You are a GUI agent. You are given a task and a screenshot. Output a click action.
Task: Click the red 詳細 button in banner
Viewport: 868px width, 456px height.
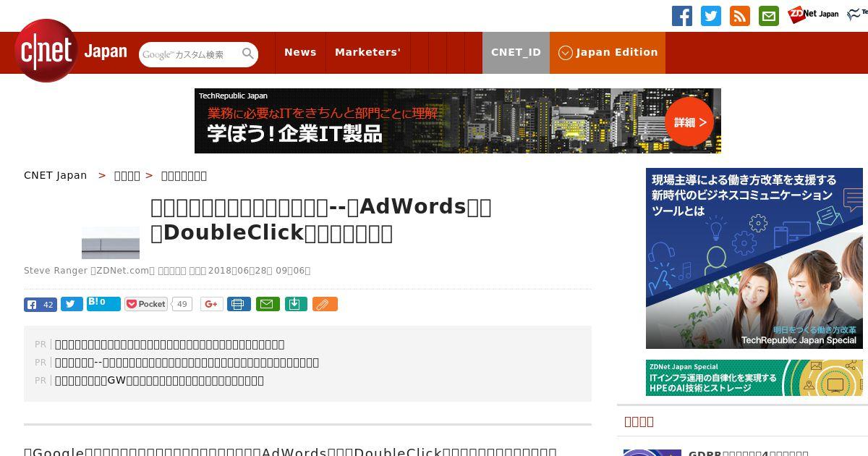click(689, 122)
